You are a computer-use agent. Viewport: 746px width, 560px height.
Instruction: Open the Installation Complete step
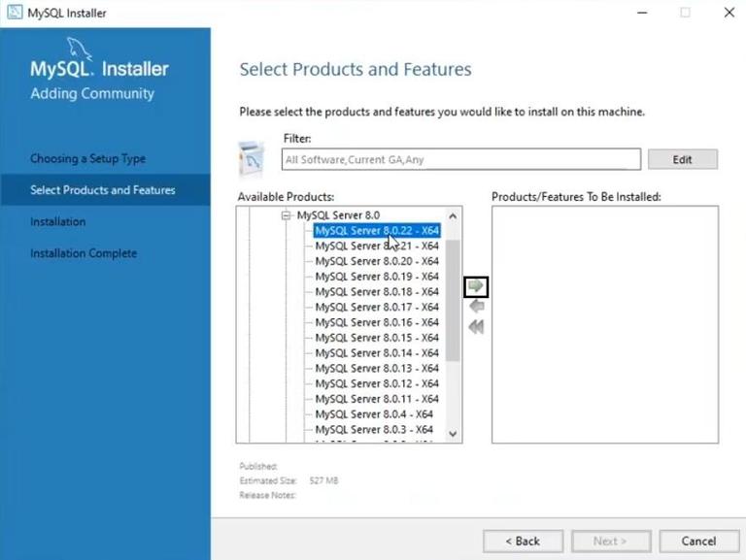(84, 253)
